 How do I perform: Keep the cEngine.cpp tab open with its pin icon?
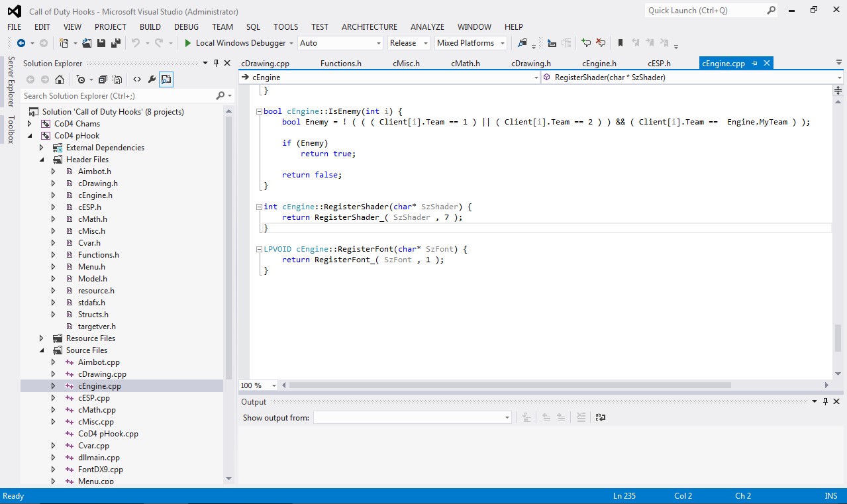pyautogui.click(x=755, y=64)
